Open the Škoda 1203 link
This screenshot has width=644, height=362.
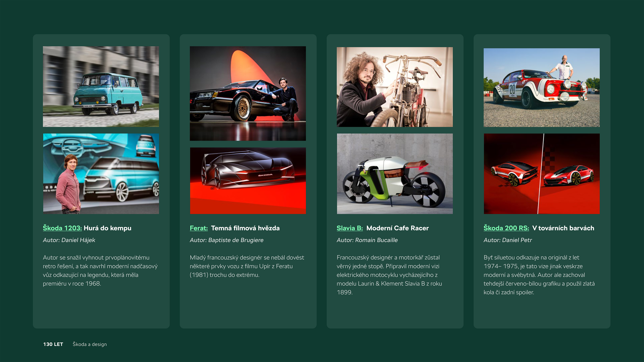tap(62, 228)
